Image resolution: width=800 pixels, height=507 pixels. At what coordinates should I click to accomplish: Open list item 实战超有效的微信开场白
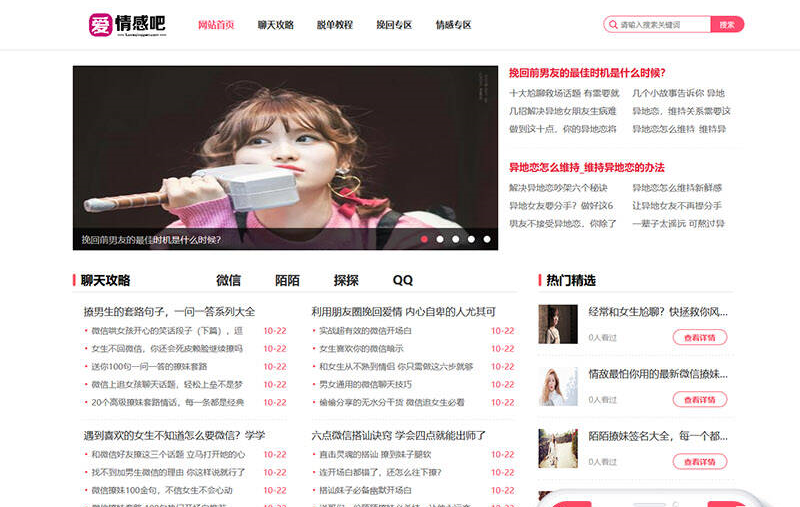(x=365, y=331)
